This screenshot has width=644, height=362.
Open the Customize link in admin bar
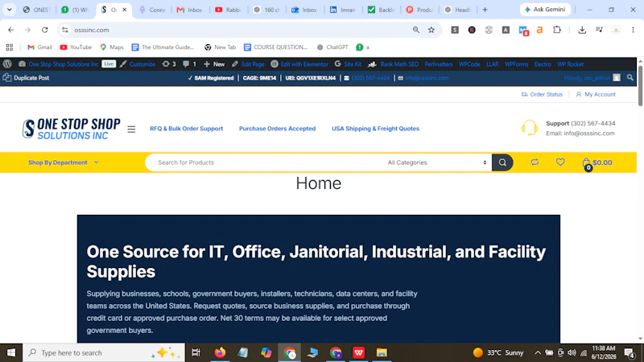(138, 64)
